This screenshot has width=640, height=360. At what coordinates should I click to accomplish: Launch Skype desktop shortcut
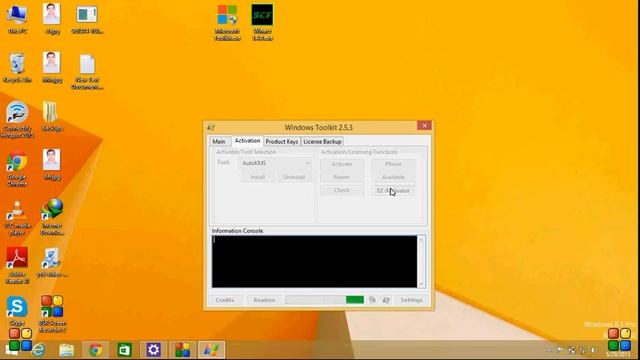click(17, 311)
